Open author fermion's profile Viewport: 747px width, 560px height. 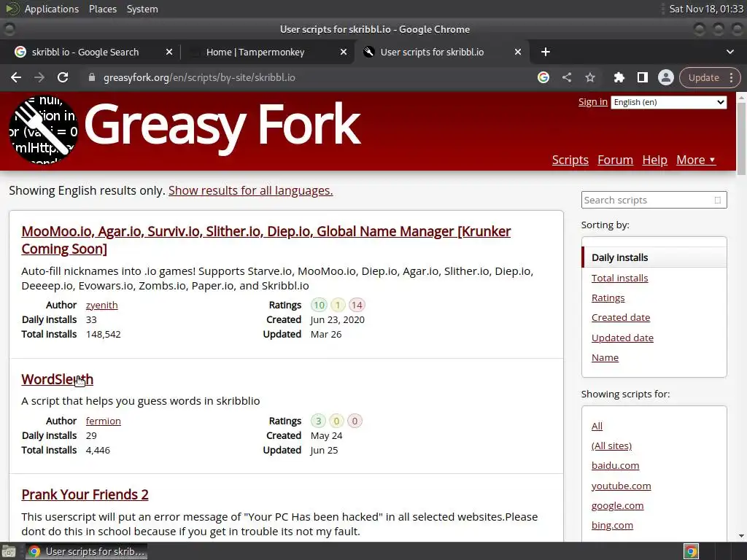[104, 421]
